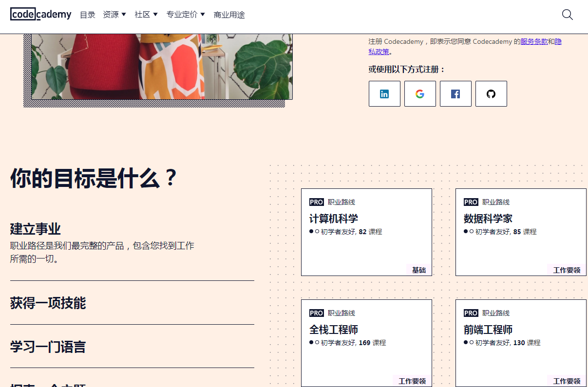Screen dimensions: 588x387
Task: Click the 你的目标是什么？ heading
Action: click(94, 178)
